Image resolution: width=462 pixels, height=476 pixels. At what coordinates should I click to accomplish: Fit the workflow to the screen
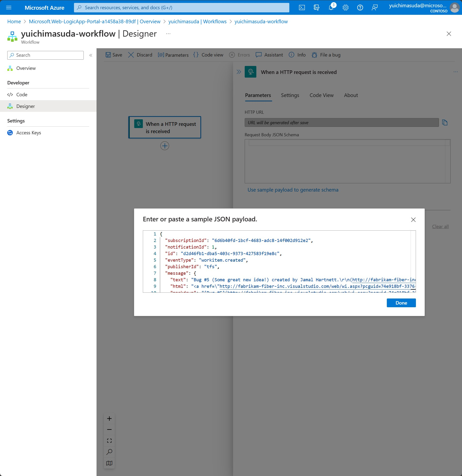click(x=109, y=440)
